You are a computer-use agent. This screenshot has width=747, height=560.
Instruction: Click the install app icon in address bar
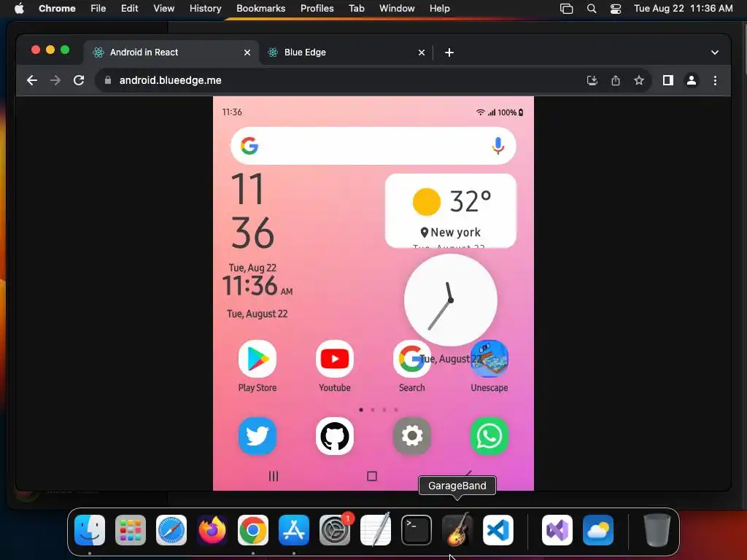(x=592, y=80)
